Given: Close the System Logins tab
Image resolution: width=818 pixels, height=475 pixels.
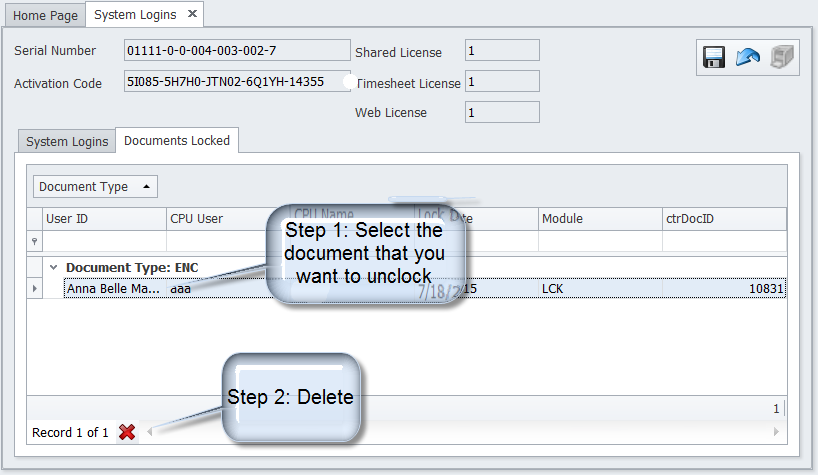Looking at the screenshot, I should pyautogui.click(x=193, y=14).
